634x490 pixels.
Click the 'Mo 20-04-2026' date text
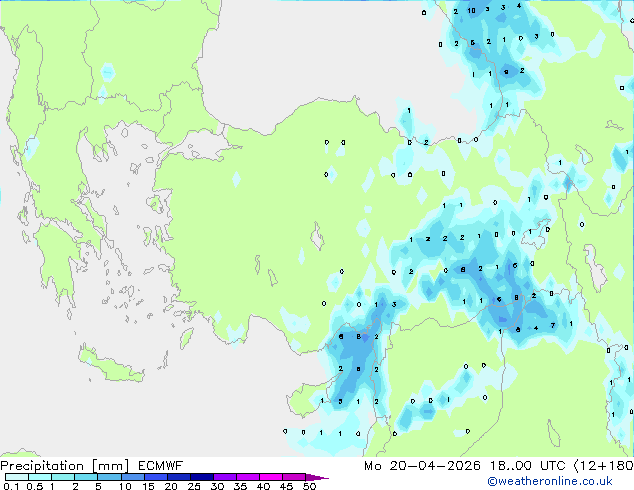422,466
